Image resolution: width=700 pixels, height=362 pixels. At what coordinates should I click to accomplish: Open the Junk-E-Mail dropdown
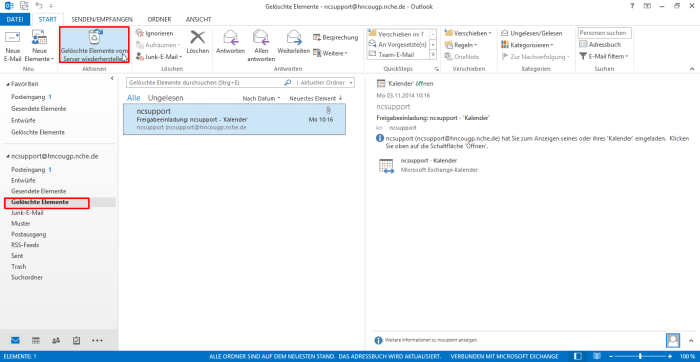(159, 57)
